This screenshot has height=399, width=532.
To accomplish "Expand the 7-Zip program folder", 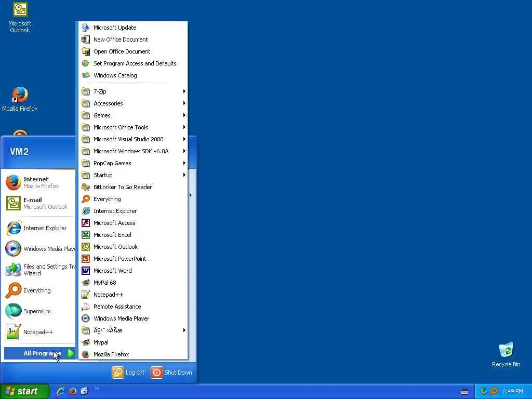I will [133, 91].
